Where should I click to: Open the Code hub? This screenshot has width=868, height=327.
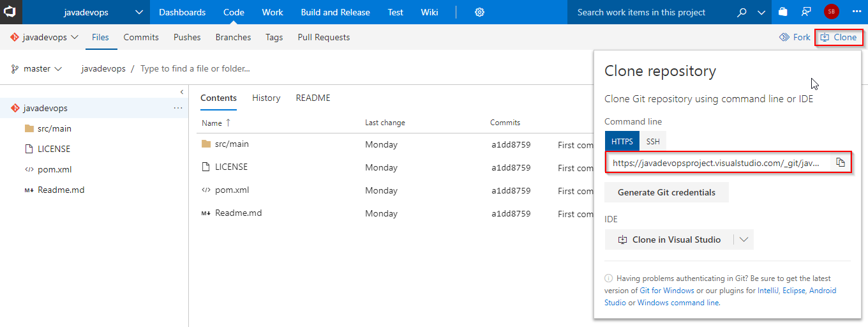[x=234, y=12]
